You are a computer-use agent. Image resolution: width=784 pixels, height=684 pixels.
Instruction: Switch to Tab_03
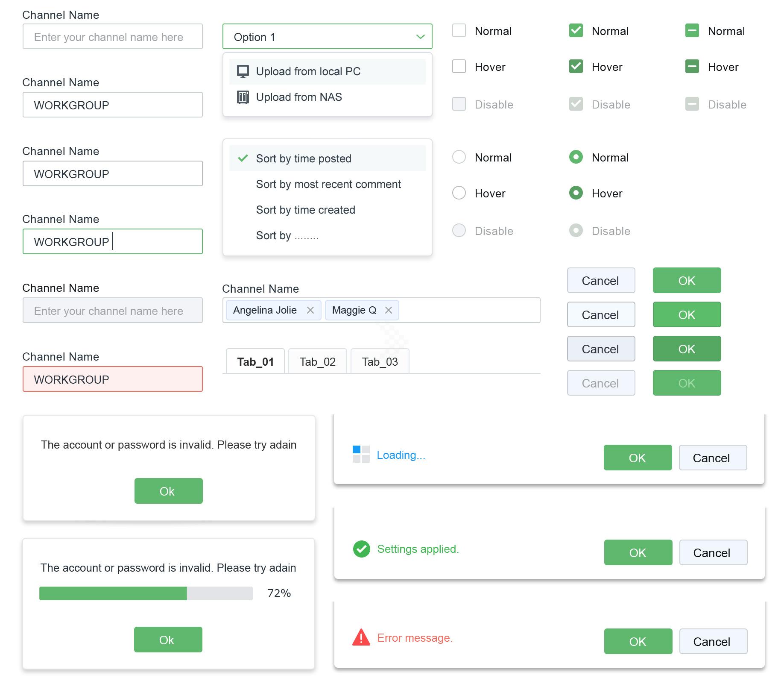(380, 361)
